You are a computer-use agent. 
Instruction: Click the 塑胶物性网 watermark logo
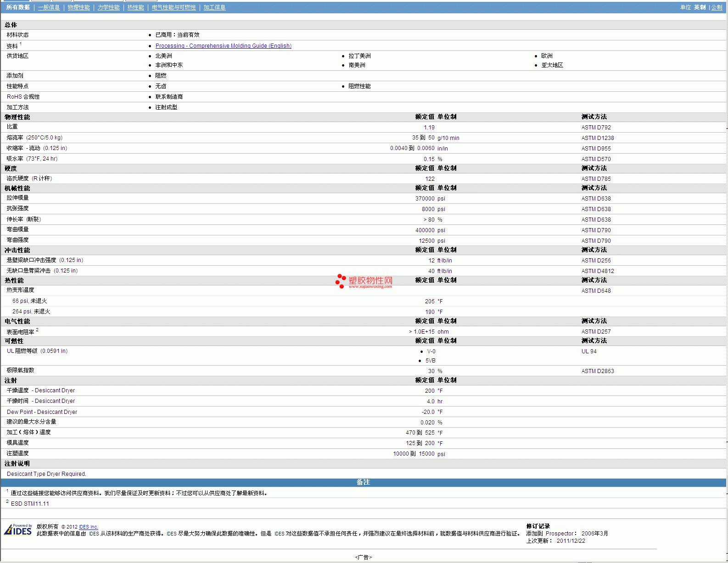tap(364, 281)
